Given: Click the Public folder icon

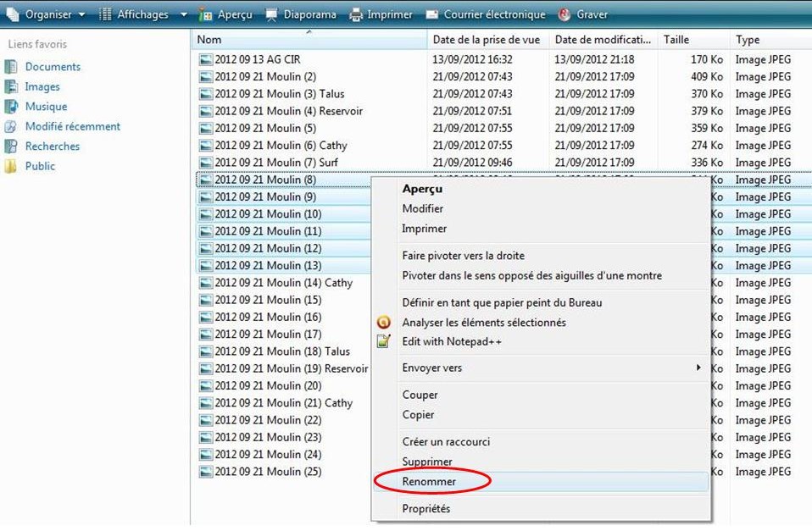Looking at the screenshot, I should coord(11,166).
